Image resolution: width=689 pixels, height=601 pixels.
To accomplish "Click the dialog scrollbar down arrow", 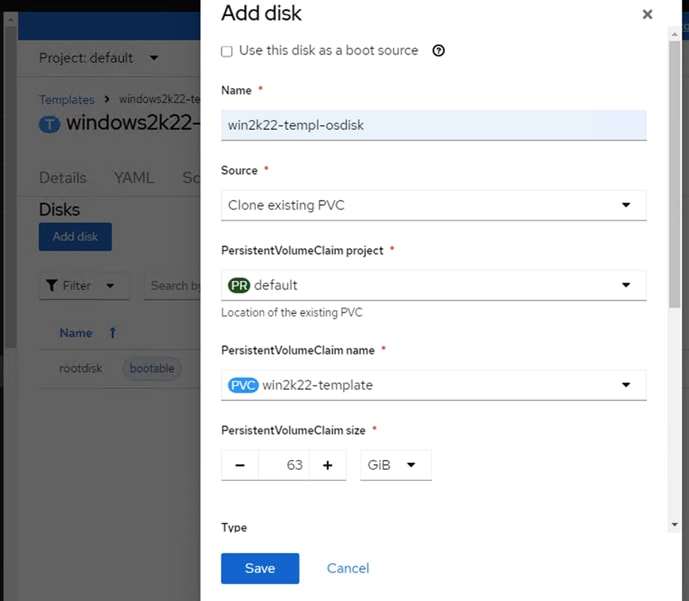I will click(x=674, y=524).
